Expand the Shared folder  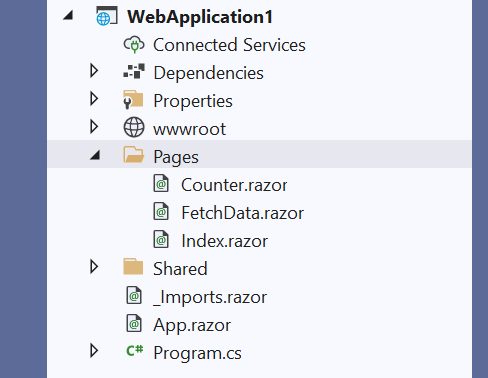(x=94, y=267)
